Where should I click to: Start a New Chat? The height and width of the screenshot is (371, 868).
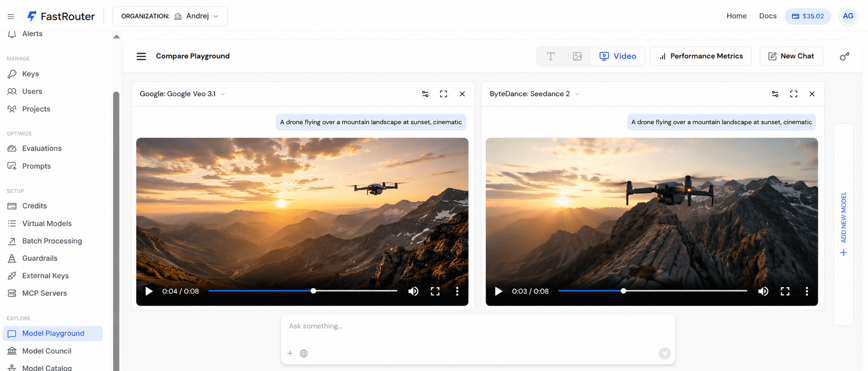pyautogui.click(x=791, y=56)
